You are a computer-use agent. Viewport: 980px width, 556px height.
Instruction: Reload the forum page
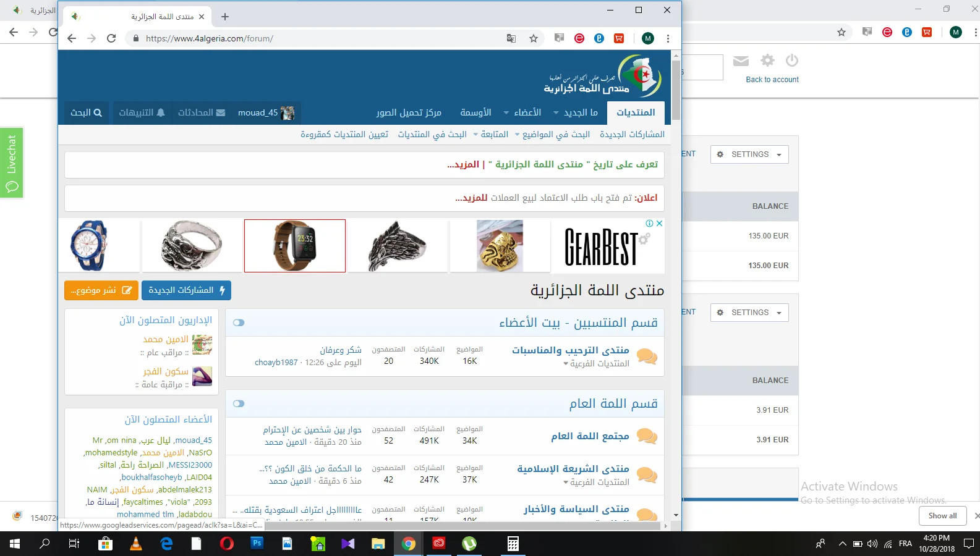tap(111, 38)
